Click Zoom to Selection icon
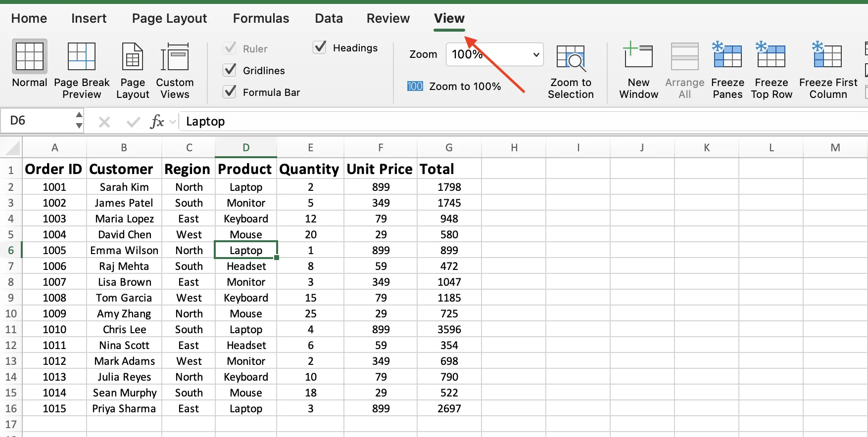Image resolution: width=868 pixels, height=437 pixels. pyautogui.click(x=571, y=57)
